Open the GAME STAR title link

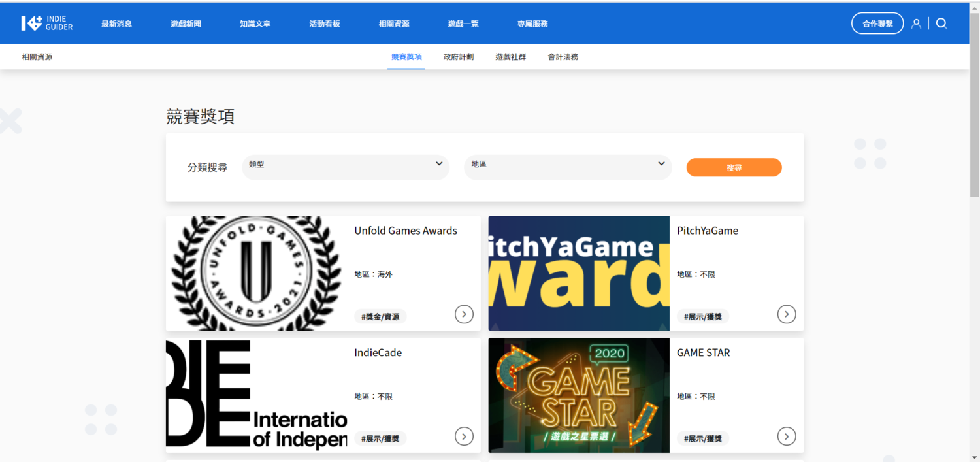704,353
